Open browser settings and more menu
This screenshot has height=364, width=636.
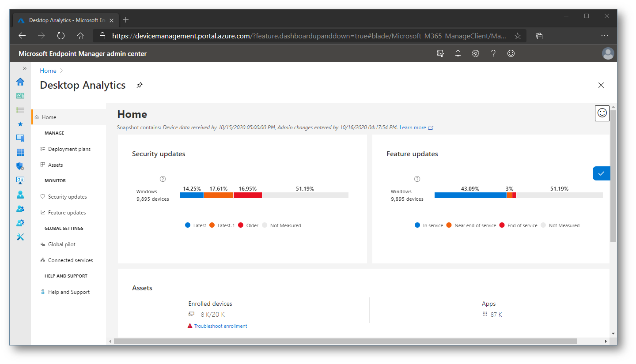coord(605,36)
